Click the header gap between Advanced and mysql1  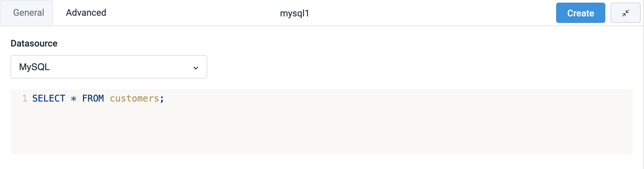coord(190,13)
